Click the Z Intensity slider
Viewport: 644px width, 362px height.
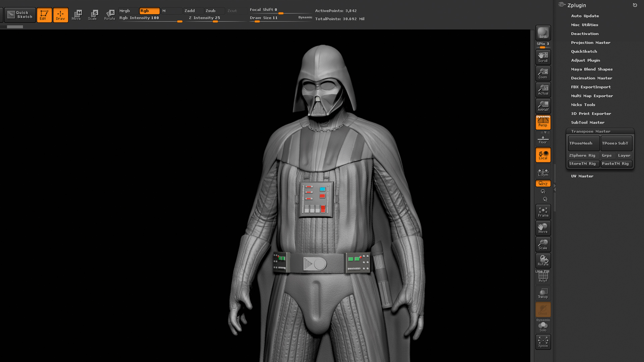click(217, 19)
